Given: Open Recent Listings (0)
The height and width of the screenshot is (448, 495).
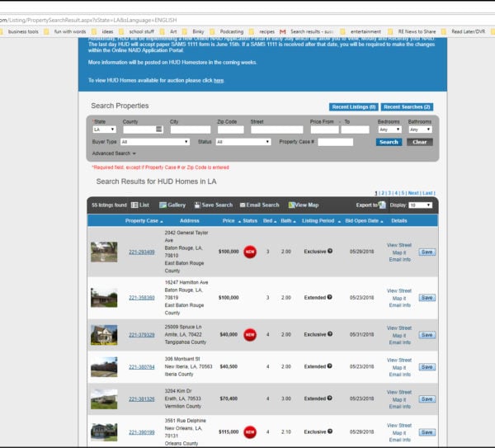Looking at the screenshot, I should point(354,107).
